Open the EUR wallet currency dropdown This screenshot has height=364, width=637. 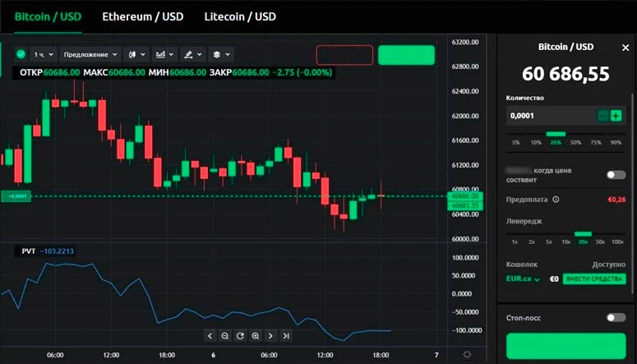point(524,279)
